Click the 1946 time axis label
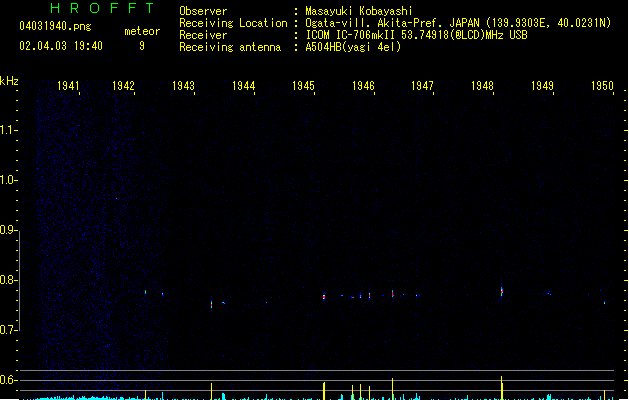Screen dimensions: 629x400 [363, 86]
